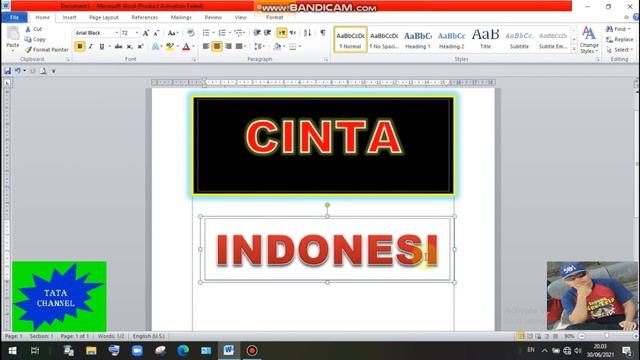Screen dimensions: 640x360
Task: Toggle Strikethrough formatting
Action: click(x=119, y=47)
